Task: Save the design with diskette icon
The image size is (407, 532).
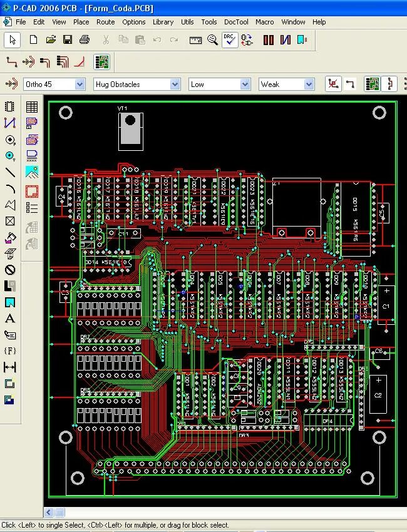Action: [68, 39]
